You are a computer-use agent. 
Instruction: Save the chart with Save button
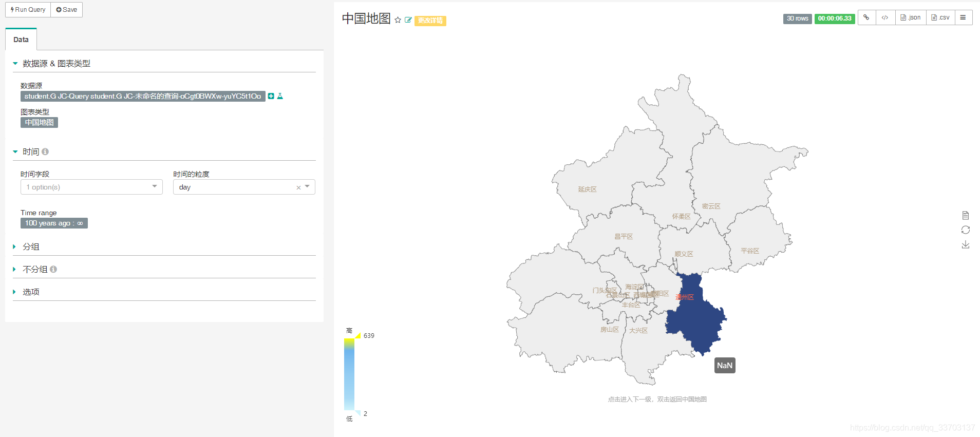pyautogui.click(x=67, y=10)
